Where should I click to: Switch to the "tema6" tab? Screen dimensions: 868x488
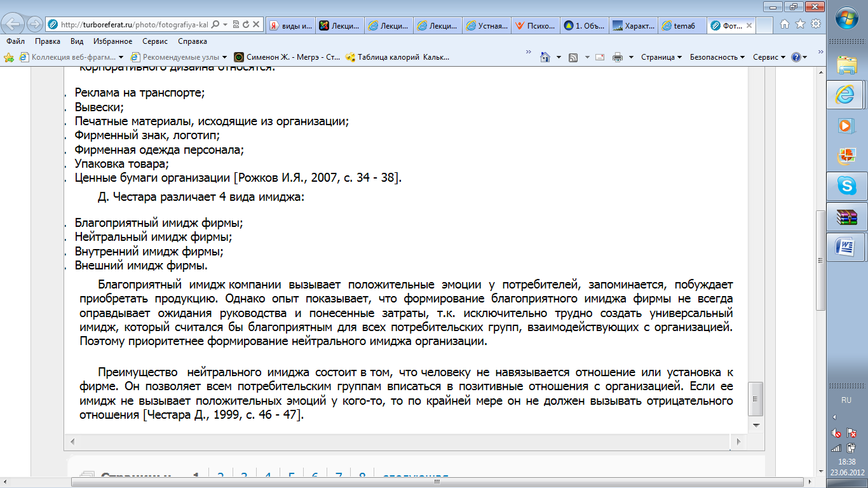coord(682,25)
